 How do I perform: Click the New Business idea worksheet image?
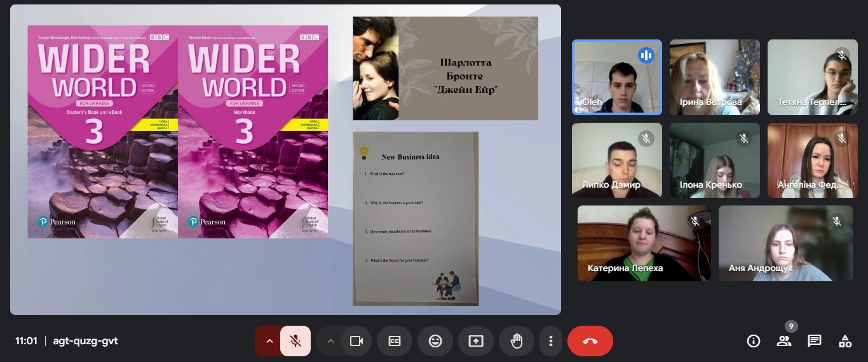416,219
